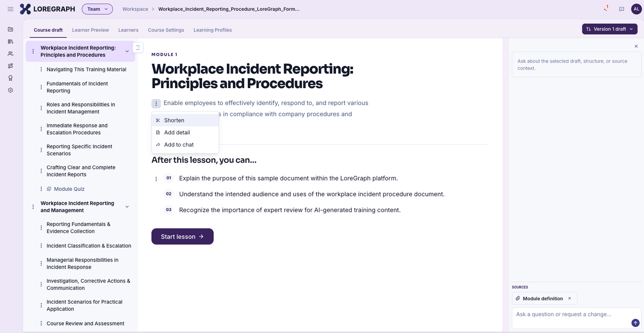Image resolution: width=644 pixels, height=333 pixels.
Task: Open options for Fundamentals of Incident Reporting
Action: [x=41, y=87]
